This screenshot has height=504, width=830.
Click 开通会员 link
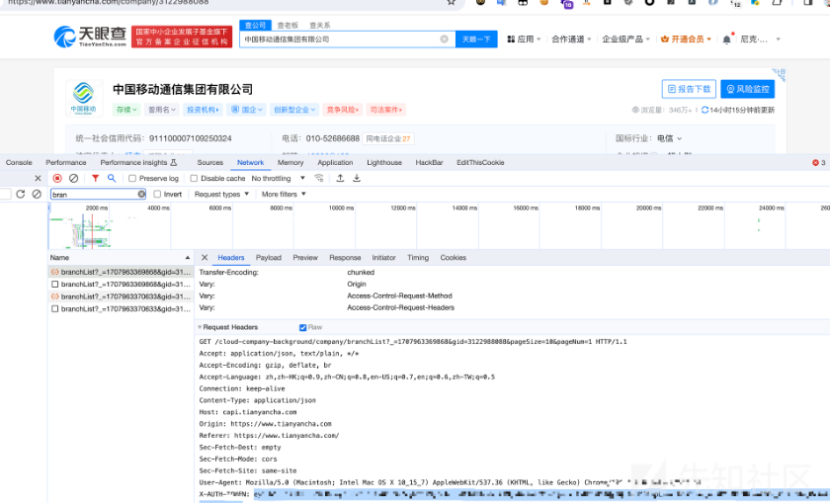pos(686,40)
